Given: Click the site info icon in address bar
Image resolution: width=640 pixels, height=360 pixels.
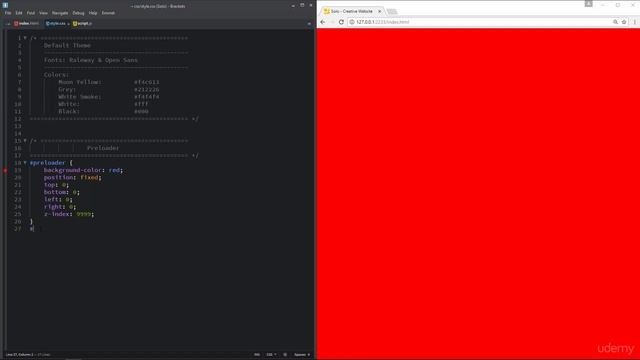Looking at the screenshot, I should [x=352, y=22].
